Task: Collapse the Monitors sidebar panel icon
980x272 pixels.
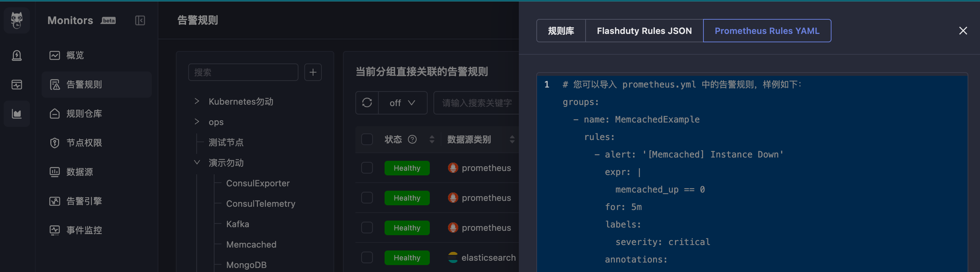Action: point(140,20)
